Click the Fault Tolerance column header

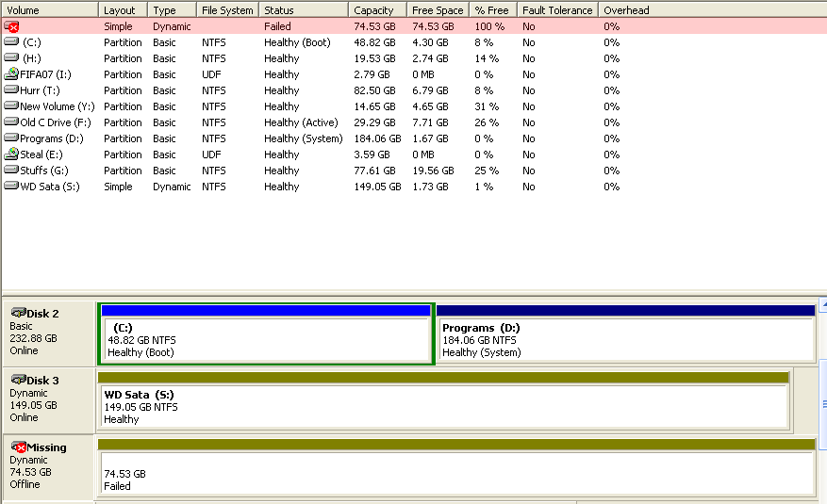557,9
